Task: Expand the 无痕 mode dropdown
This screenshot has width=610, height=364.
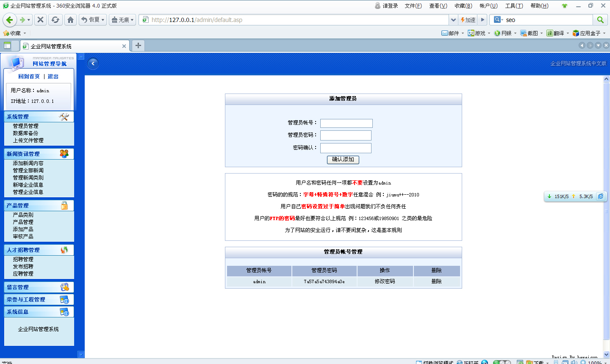Action: [122, 20]
